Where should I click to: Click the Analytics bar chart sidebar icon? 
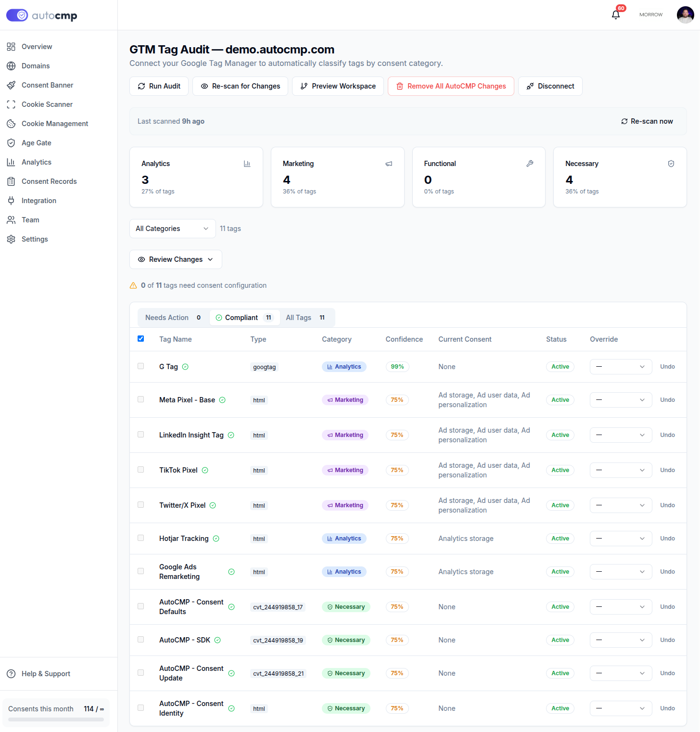coord(11,162)
